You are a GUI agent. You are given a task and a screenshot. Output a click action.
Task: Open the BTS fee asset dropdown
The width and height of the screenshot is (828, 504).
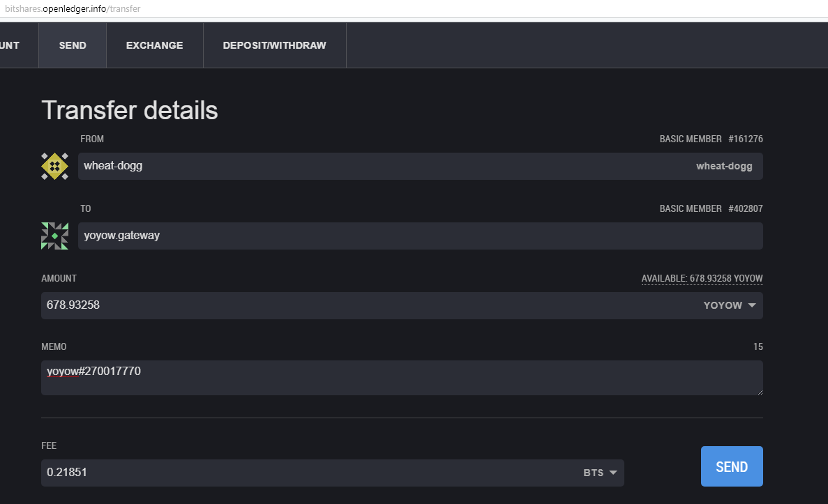coord(601,473)
